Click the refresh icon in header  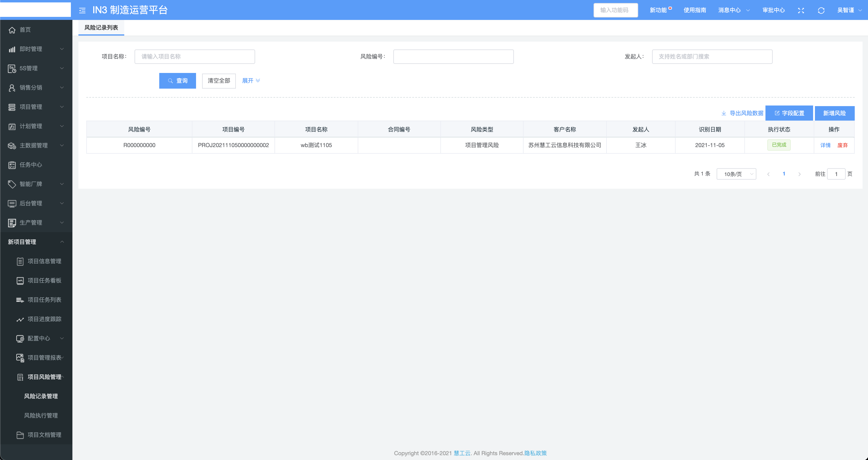[821, 11]
